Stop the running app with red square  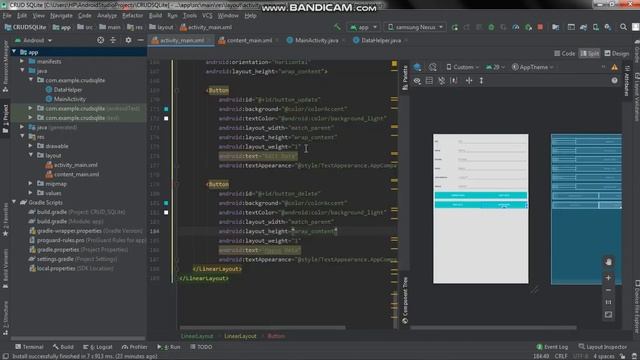[540, 27]
